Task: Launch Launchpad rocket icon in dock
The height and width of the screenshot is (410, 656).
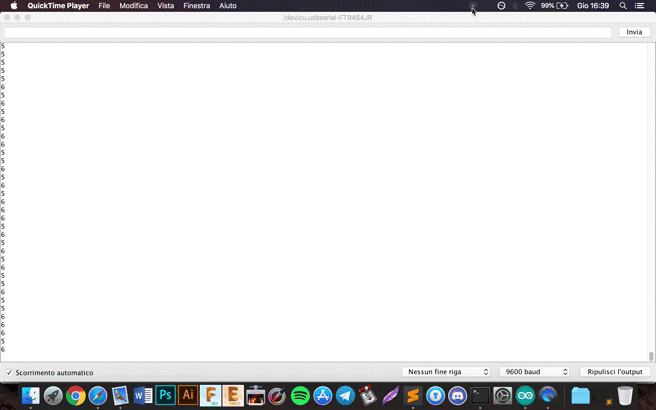Action: [x=53, y=395]
